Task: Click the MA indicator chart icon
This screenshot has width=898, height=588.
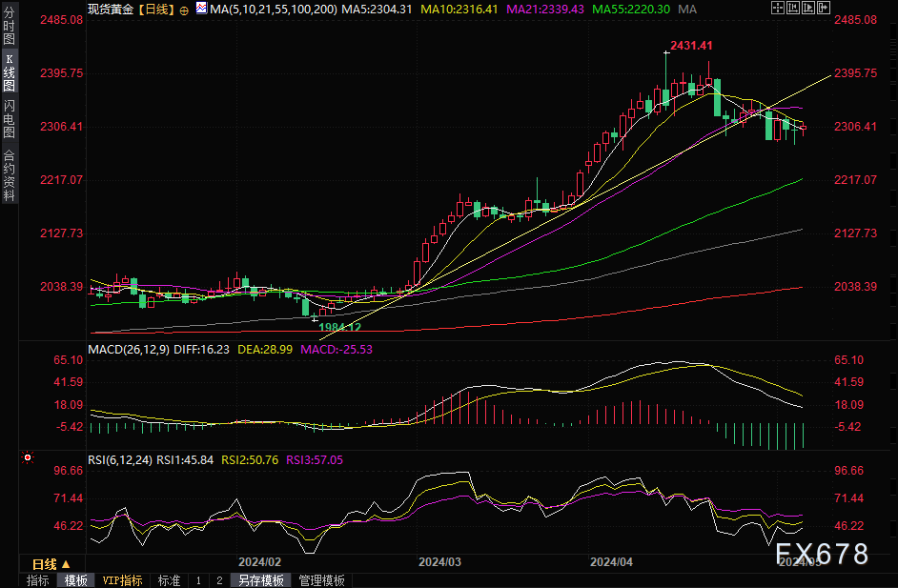Action: pyautogui.click(x=200, y=8)
